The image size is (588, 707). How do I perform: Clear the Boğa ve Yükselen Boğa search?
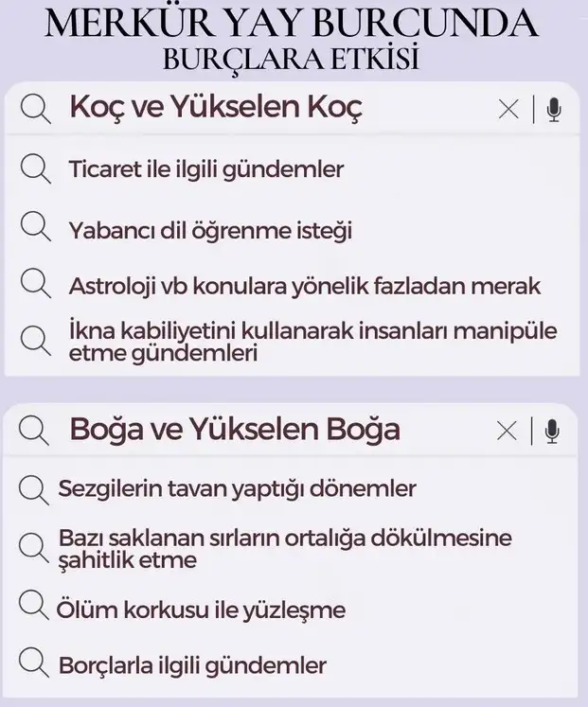(507, 431)
